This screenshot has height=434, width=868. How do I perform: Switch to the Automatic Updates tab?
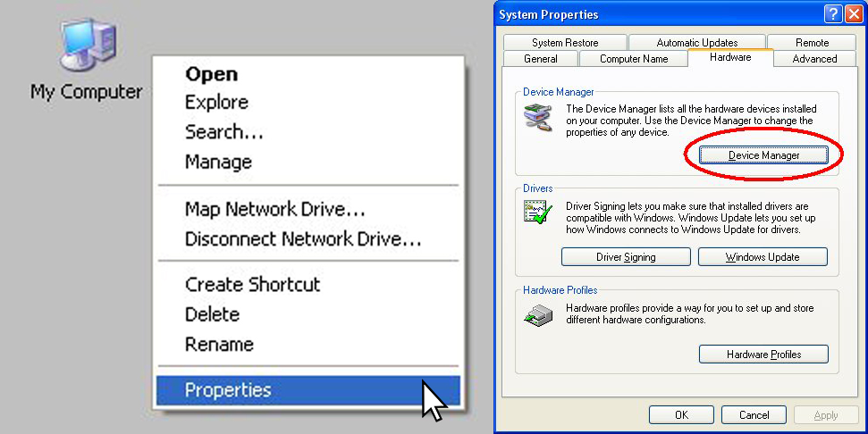tap(697, 43)
